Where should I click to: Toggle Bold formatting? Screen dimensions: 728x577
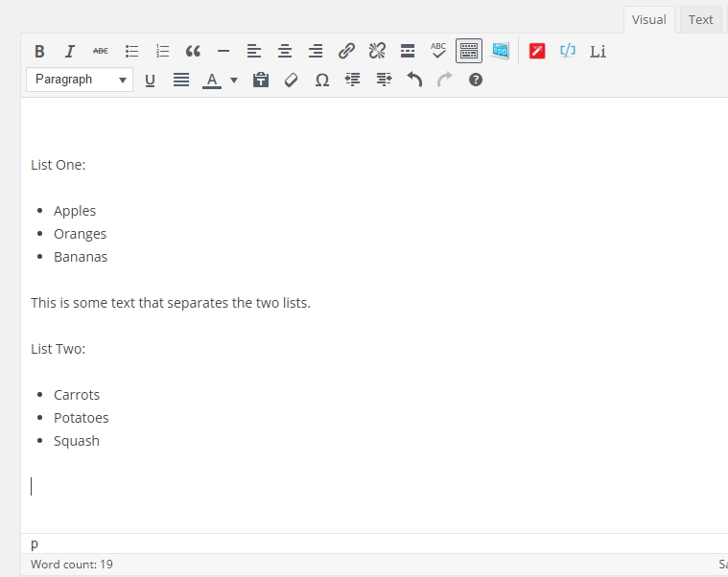pos(39,51)
